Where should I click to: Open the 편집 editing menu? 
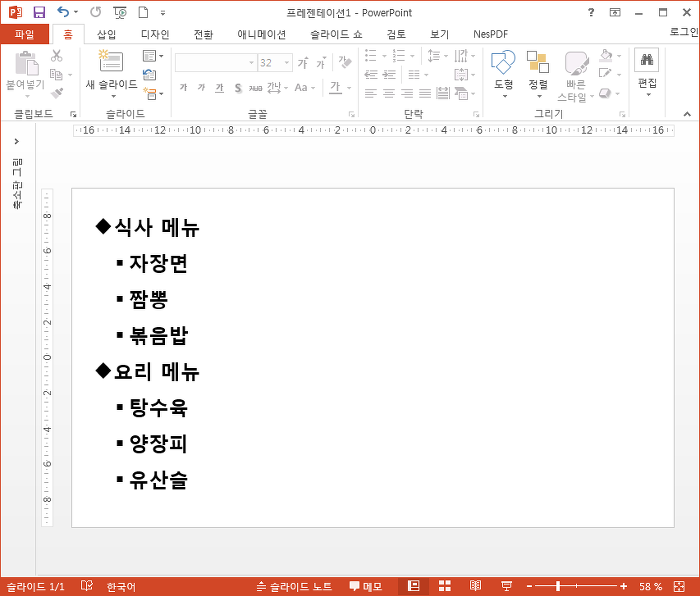click(x=647, y=72)
